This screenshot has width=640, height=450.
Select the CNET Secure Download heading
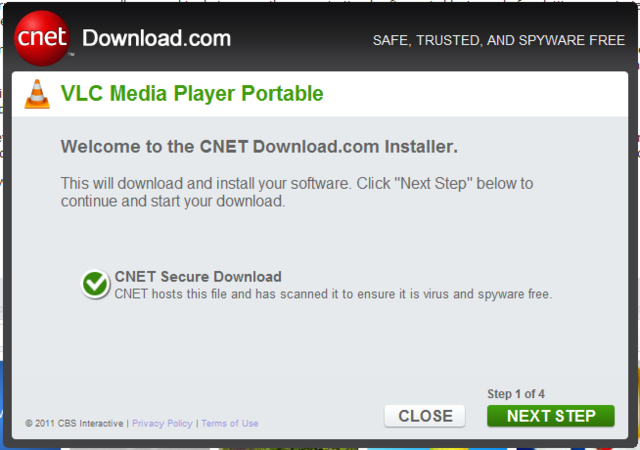pos(198,277)
